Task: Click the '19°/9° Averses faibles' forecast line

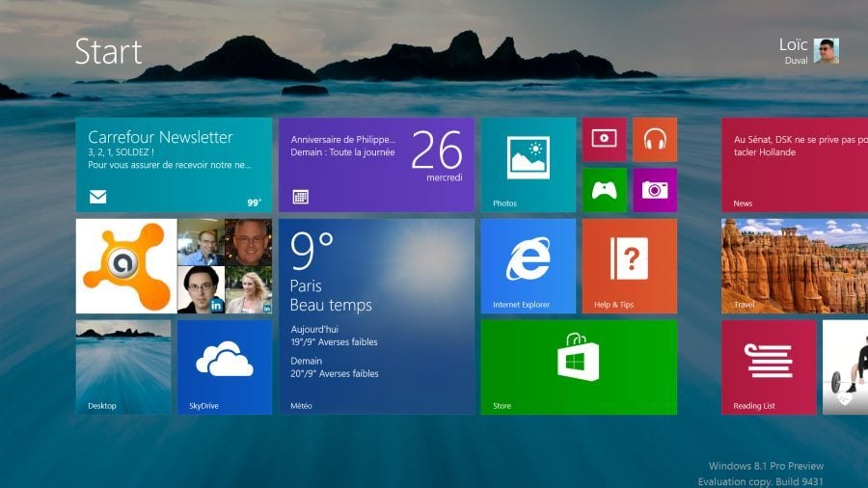Action: (334, 342)
